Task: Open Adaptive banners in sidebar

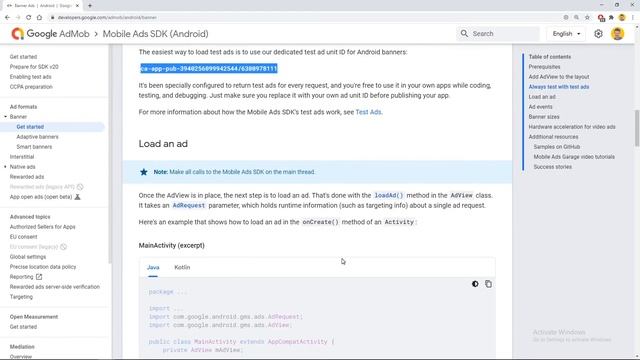Action: coord(37,137)
